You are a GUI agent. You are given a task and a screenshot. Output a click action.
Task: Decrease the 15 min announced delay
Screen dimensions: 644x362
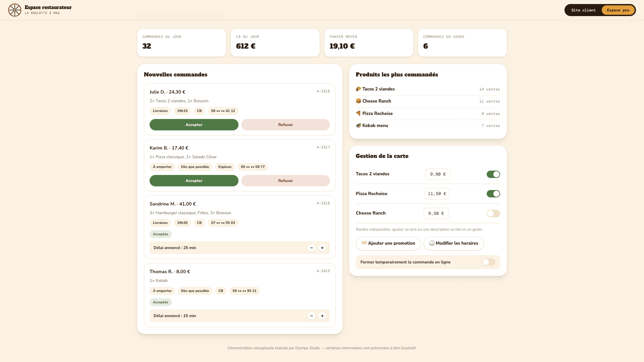coord(312,316)
